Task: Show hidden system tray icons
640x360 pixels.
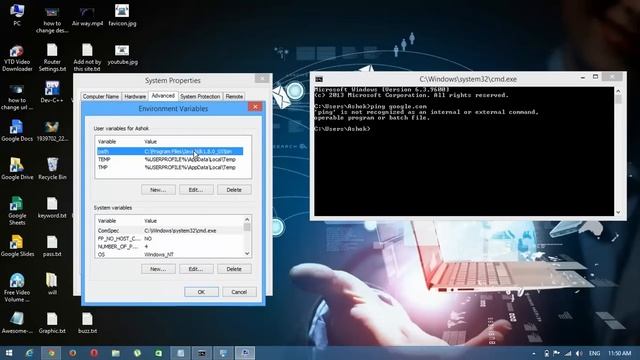Action: click(x=534, y=353)
